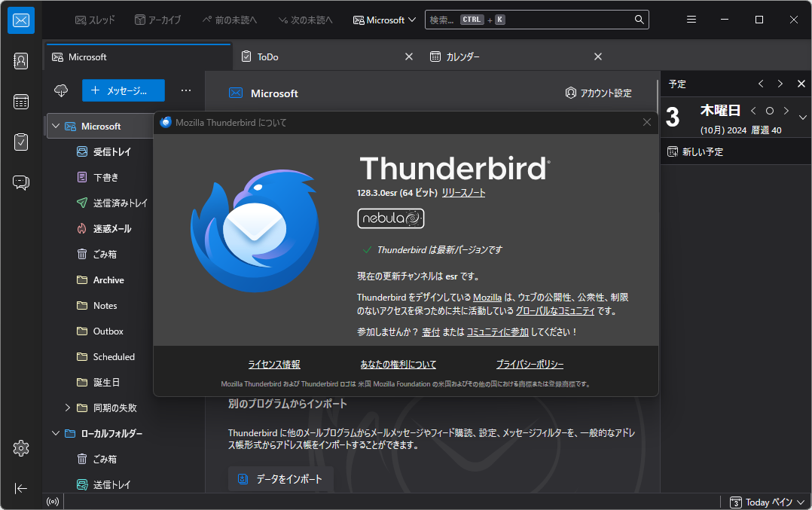
Task: Open the Tasks space icon in the sidebar
Action: [20, 142]
